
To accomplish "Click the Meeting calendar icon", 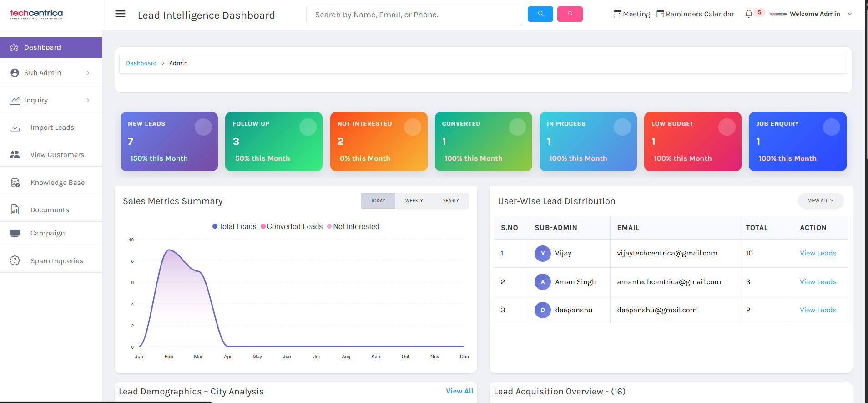I will (x=617, y=14).
